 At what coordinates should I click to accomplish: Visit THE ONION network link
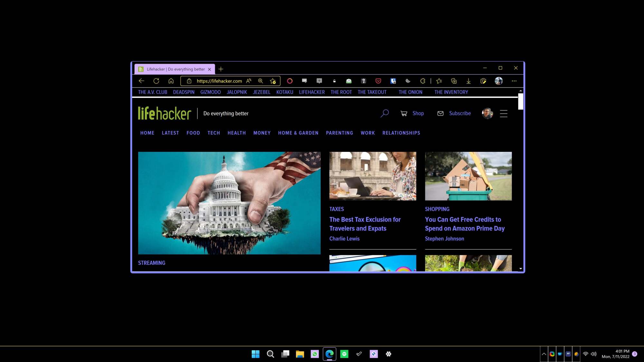(410, 92)
